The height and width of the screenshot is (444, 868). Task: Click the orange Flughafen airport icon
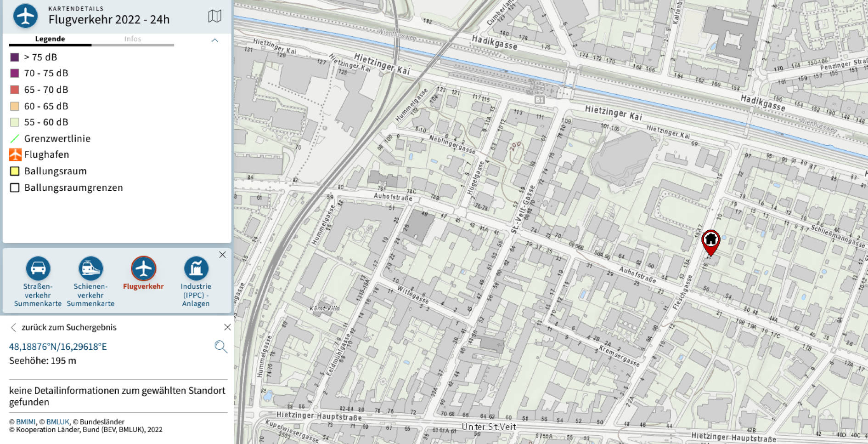[15, 154]
